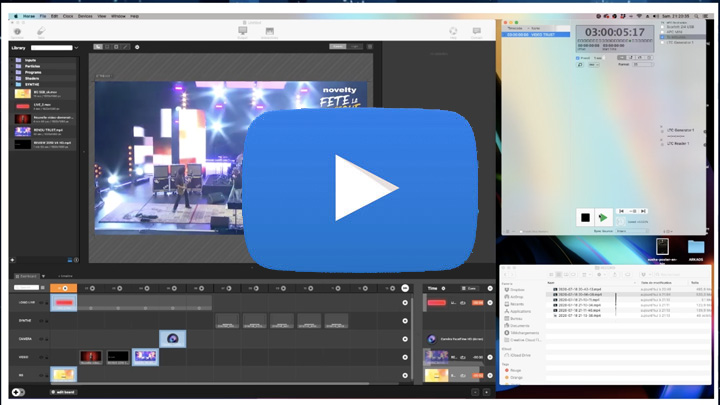720x405 pixels.
Task: Switch to the Dashboard tab
Action: [x=26, y=276]
